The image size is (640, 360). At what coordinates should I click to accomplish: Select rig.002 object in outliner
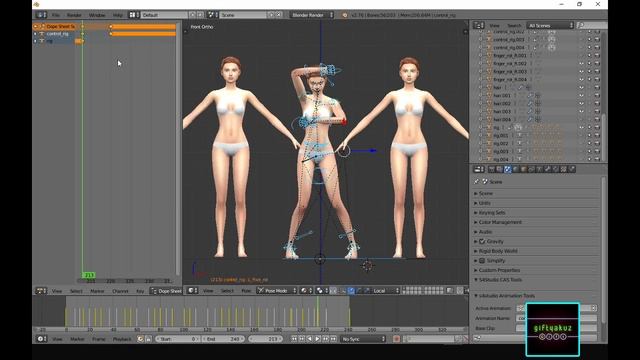tap(501, 143)
